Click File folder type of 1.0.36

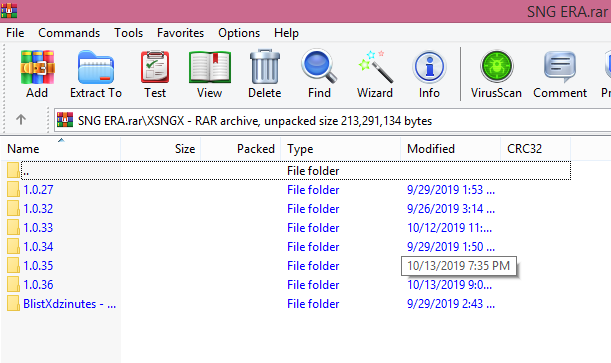coord(313,285)
